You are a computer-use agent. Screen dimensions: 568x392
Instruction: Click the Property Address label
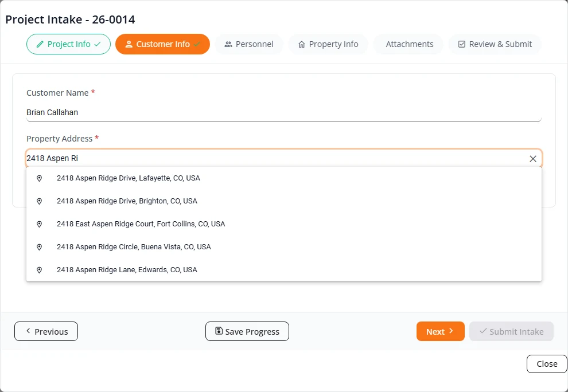60,139
